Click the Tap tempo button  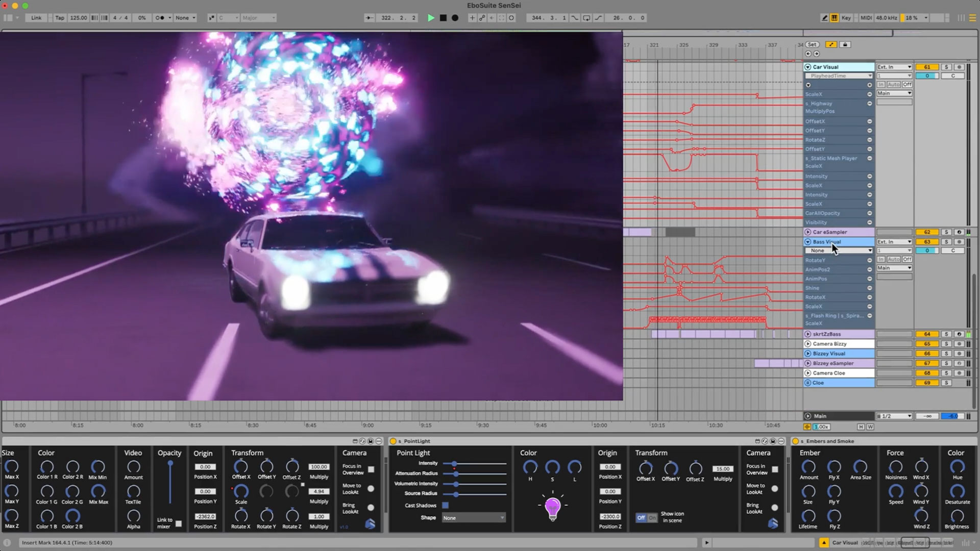point(60,18)
